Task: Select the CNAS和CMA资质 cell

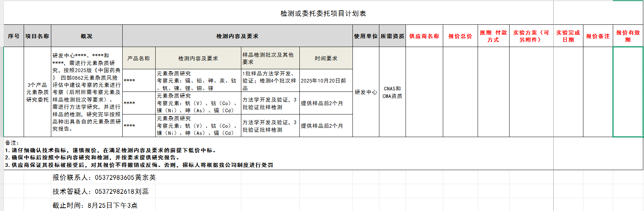Action: coord(392,92)
